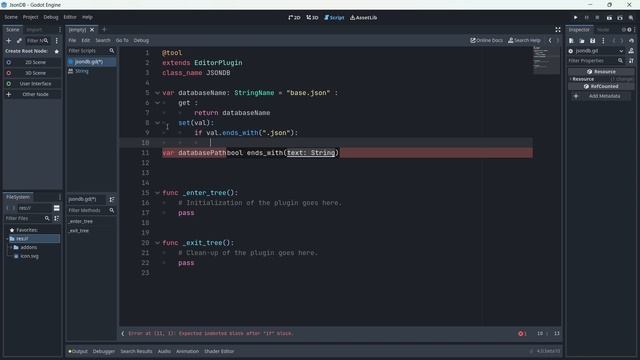Click the Filter Methods search field

(x=91, y=210)
